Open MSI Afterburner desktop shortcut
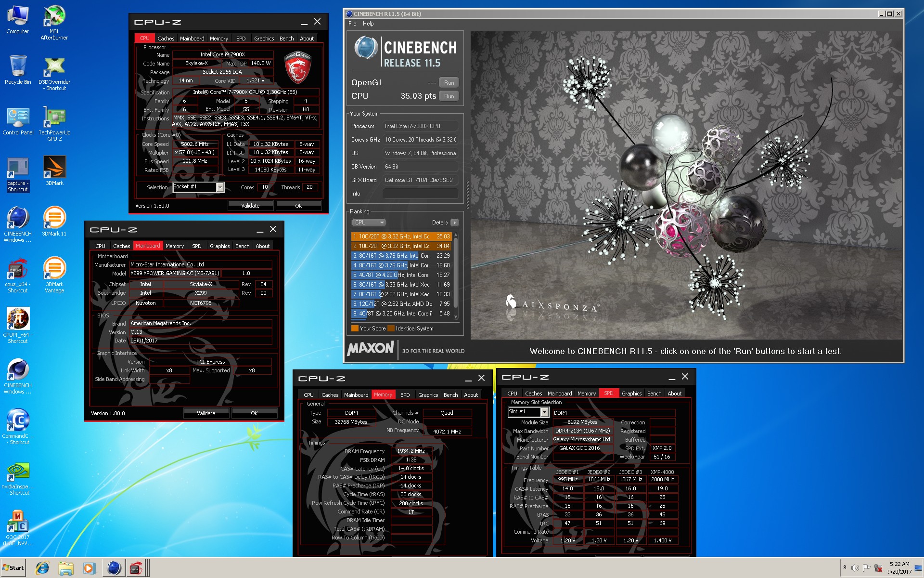The image size is (924, 578). click(54, 23)
